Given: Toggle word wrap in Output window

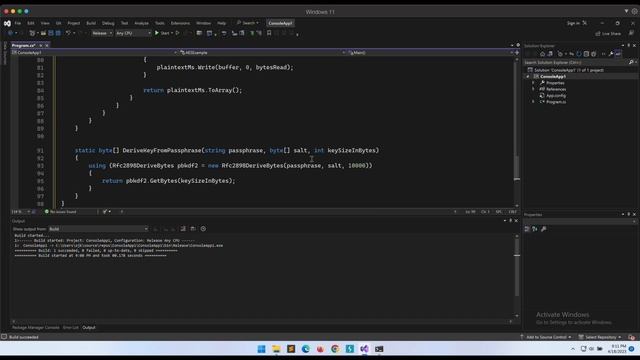Looking at the screenshot, I should click(x=193, y=229).
